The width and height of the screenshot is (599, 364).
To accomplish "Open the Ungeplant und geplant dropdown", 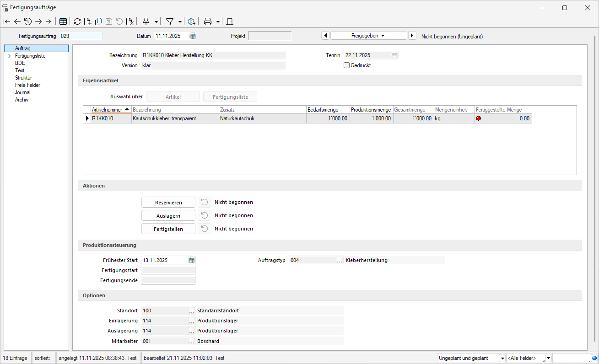I will point(502,358).
